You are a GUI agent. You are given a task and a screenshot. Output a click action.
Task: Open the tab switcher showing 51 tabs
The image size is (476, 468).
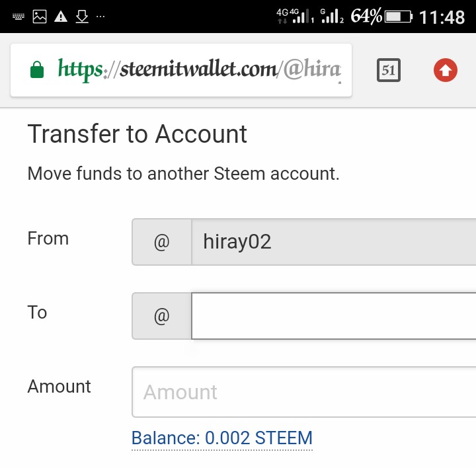[x=388, y=70]
